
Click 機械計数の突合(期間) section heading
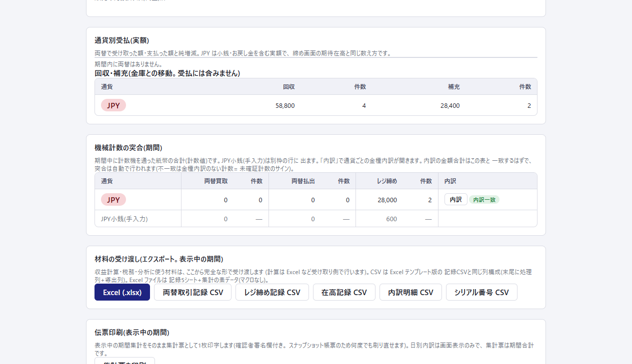(128, 148)
